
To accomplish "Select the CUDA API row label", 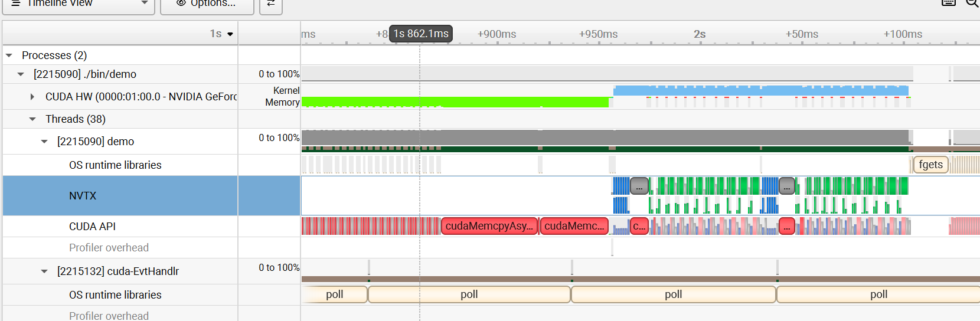I will (92, 227).
